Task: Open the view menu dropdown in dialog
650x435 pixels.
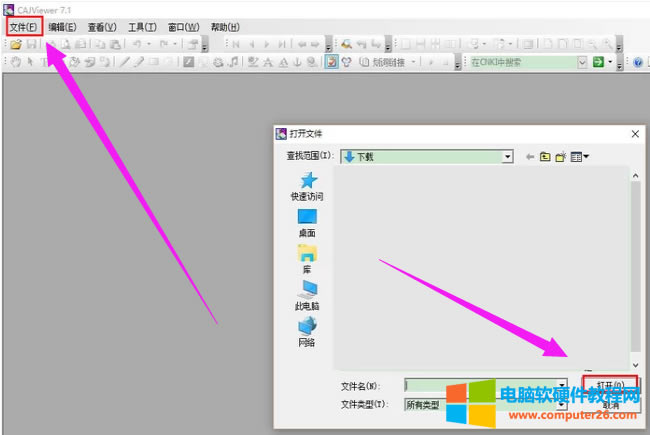Action: [580, 157]
